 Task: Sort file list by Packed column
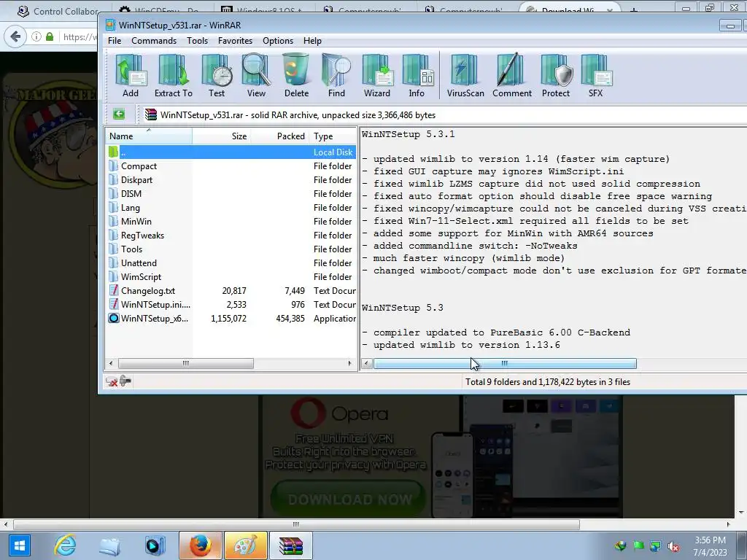pos(279,136)
